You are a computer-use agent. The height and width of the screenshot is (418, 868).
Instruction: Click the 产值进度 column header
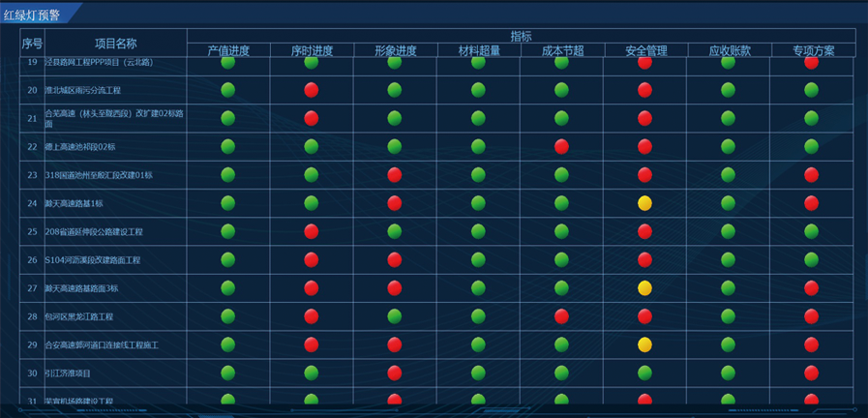(x=228, y=50)
